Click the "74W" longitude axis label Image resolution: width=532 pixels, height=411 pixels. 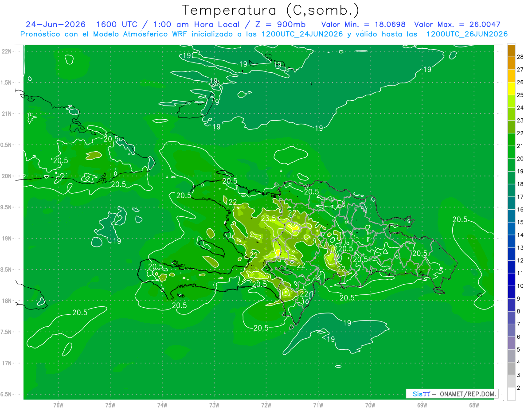[x=162, y=405]
